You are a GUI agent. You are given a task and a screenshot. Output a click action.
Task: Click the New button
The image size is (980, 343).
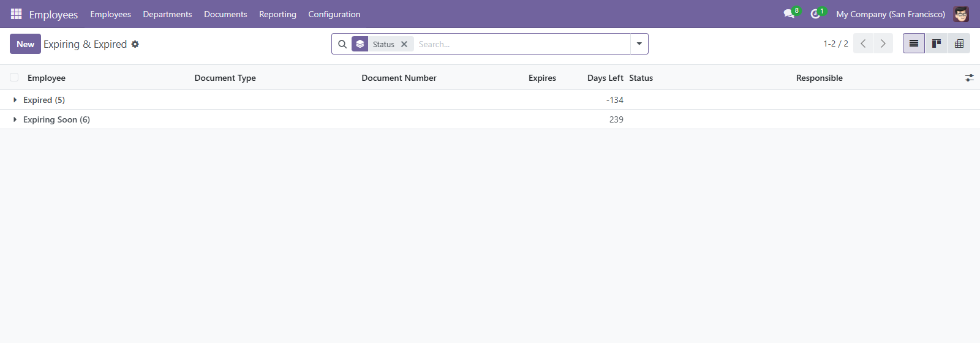[25, 44]
